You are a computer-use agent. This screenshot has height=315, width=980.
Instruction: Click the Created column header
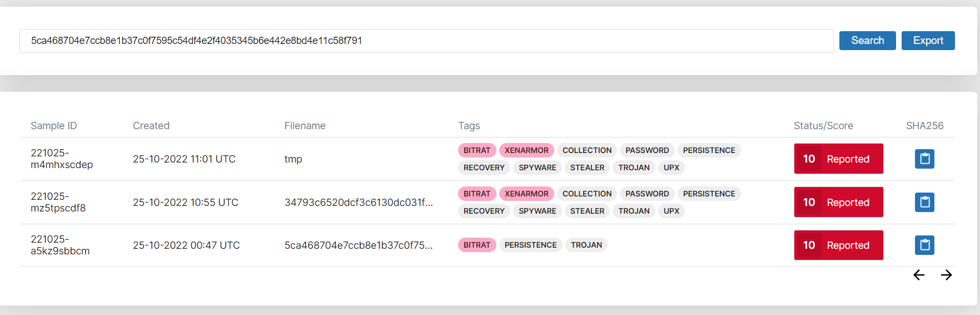pos(151,126)
